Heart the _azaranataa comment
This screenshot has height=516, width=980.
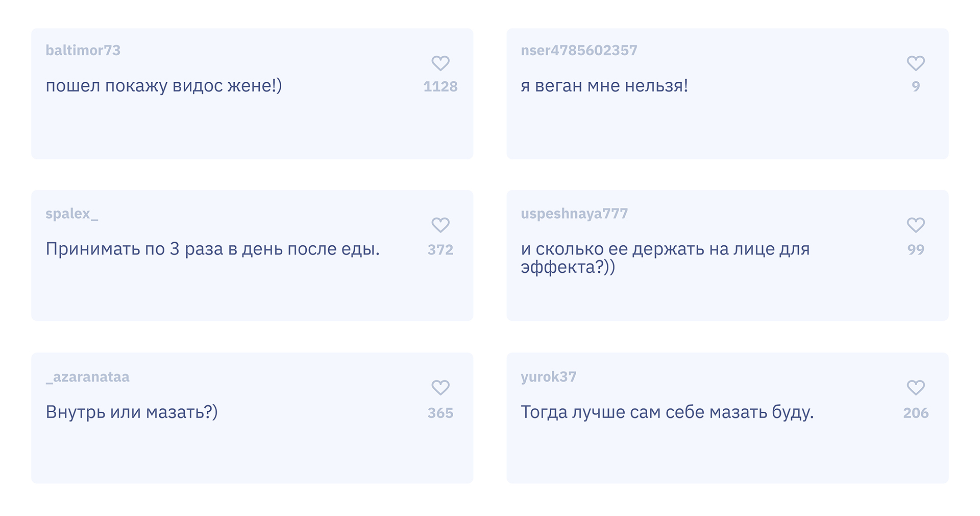[x=440, y=388]
